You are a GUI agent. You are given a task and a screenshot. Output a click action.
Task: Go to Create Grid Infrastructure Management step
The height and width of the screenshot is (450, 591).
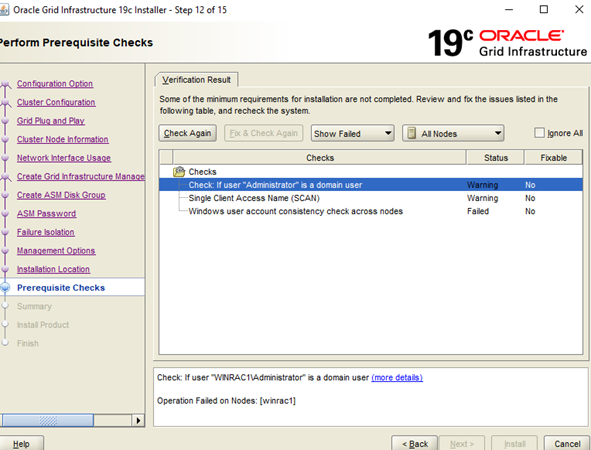coord(80,176)
